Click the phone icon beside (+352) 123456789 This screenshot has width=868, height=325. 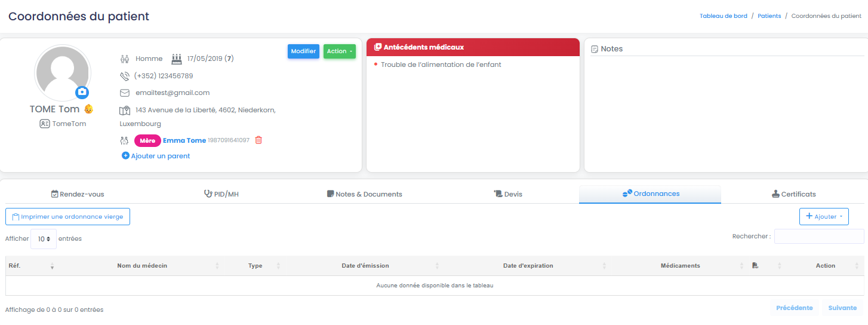(x=125, y=76)
